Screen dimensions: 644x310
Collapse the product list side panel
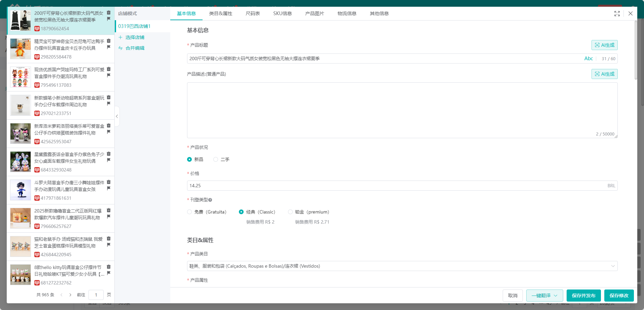pos(117,116)
